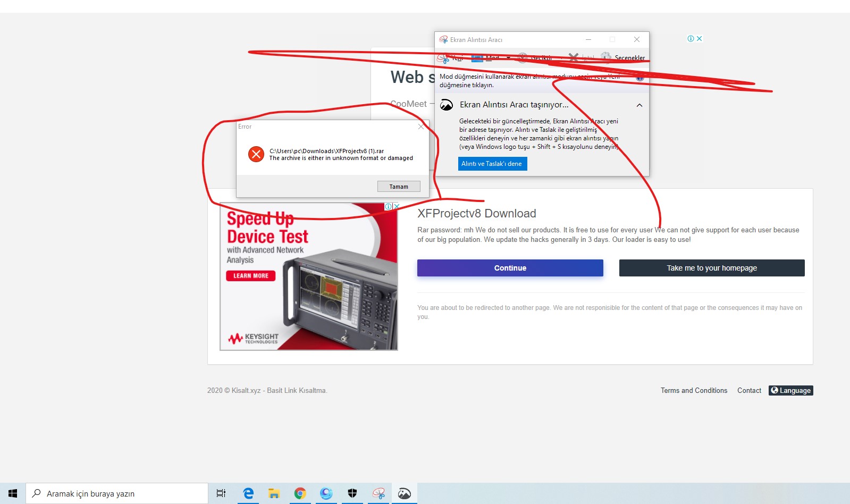Click the CooMeet text in the top ad
The width and height of the screenshot is (850, 504).
tap(409, 104)
